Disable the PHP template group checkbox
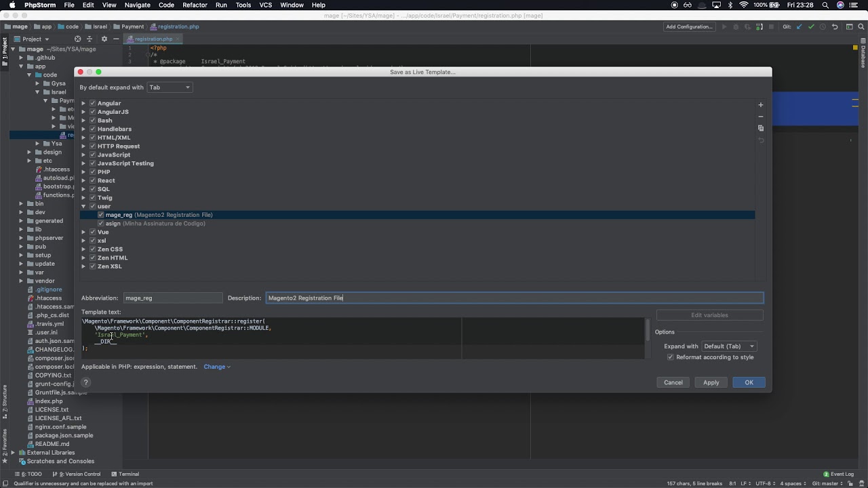This screenshot has width=868, height=488. click(92, 172)
